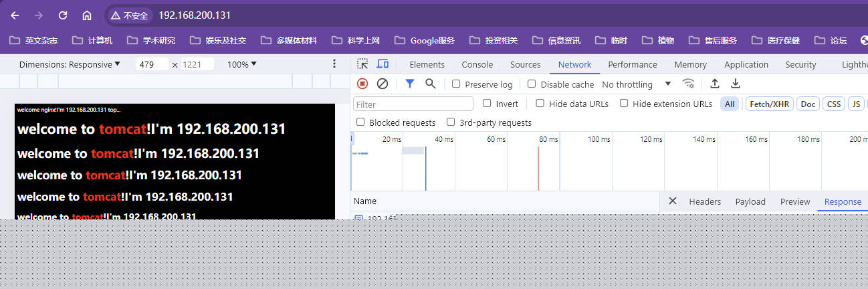Import HAR file with upload icon
The height and width of the screenshot is (289, 868).
[x=715, y=84]
